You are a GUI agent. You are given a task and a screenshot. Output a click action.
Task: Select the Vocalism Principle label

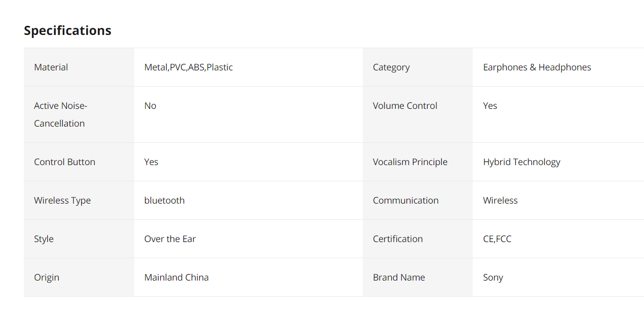pos(410,162)
